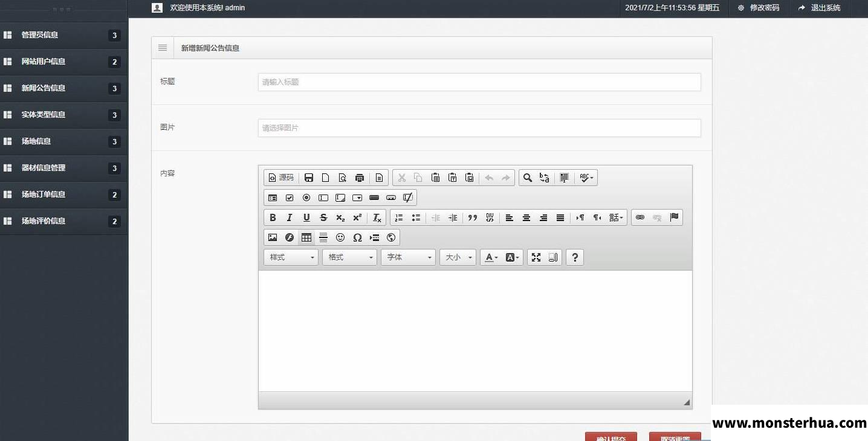Open the About CKEditor question mark
This screenshot has width=868, height=441.
(575, 257)
